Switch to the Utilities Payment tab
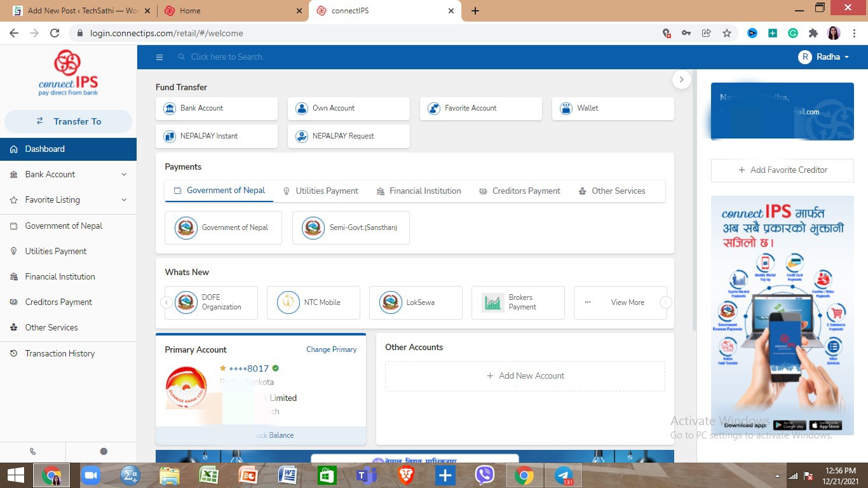Screen dimensions: 868x488 [321, 191]
